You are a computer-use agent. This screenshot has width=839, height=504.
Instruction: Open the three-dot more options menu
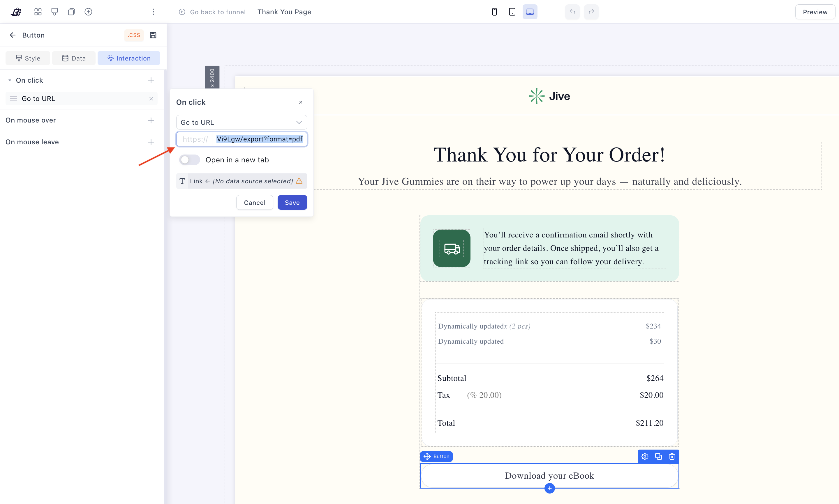153,12
